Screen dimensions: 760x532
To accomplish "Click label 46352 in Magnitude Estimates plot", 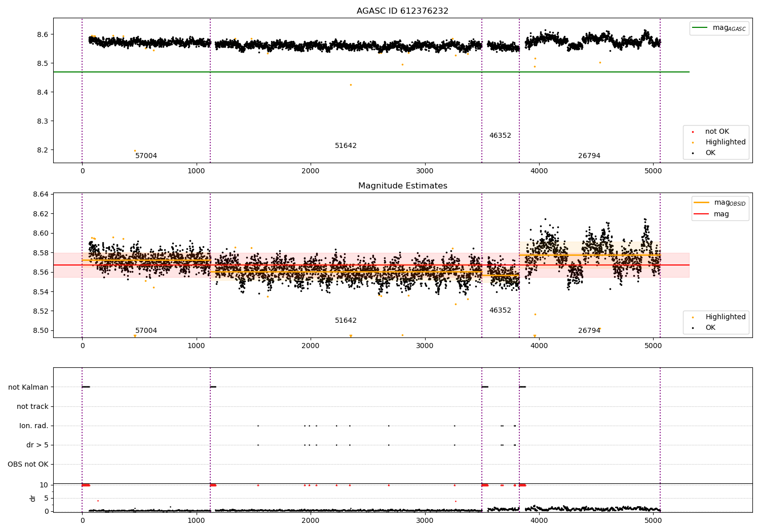I will (500, 310).
